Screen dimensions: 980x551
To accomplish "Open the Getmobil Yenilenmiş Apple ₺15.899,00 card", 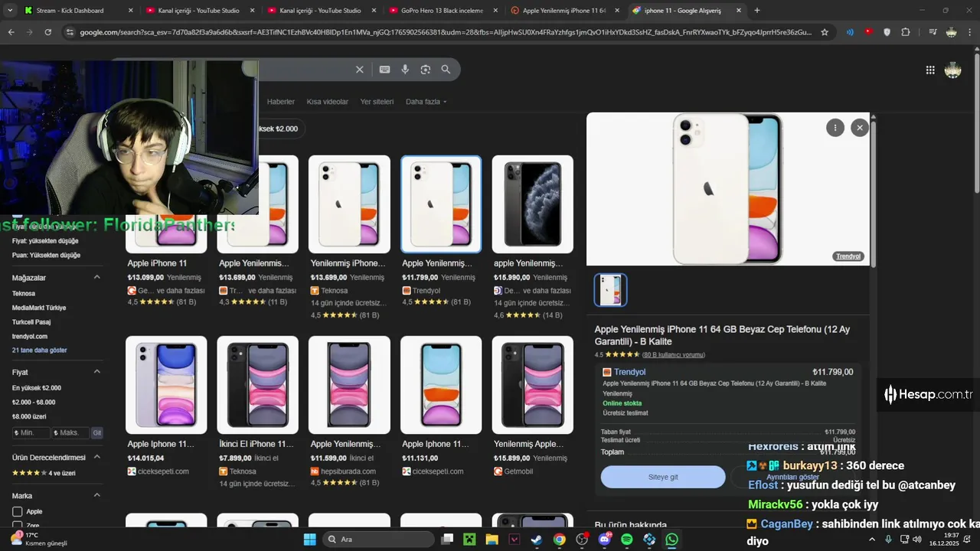I will (x=533, y=407).
